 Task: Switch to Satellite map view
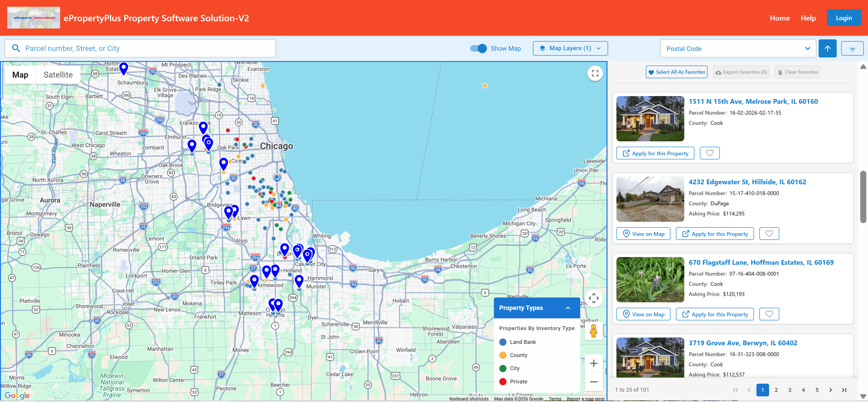coord(58,75)
